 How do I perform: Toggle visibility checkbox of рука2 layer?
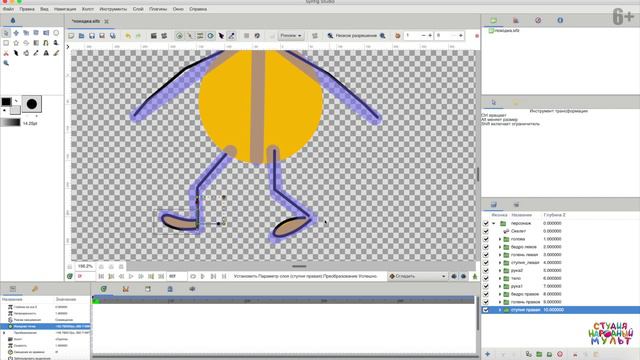click(x=486, y=270)
